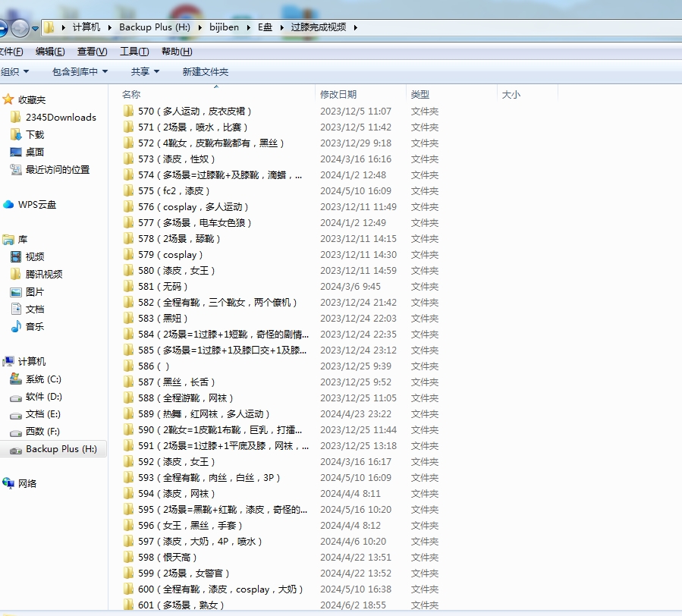682x616 pixels.
Task: Open the 包含到库中 dropdown
Action: pyautogui.click(x=80, y=71)
